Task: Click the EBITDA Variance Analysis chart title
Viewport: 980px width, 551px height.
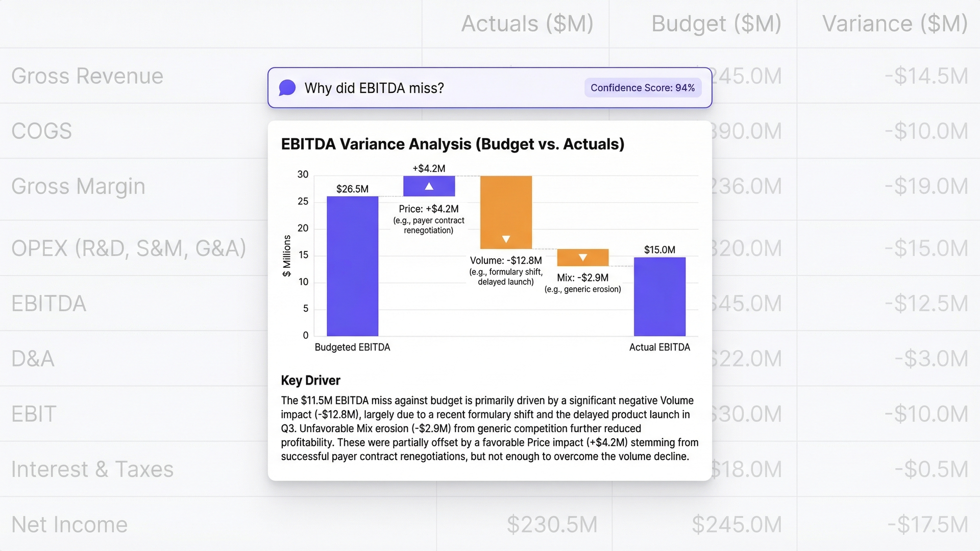Action: pyautogui.click(x=452, y=144)
